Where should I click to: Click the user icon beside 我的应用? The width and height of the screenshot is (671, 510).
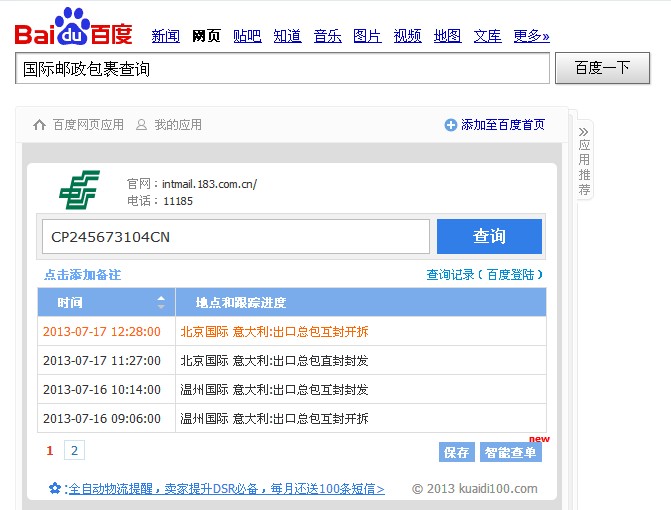point(141,125)
